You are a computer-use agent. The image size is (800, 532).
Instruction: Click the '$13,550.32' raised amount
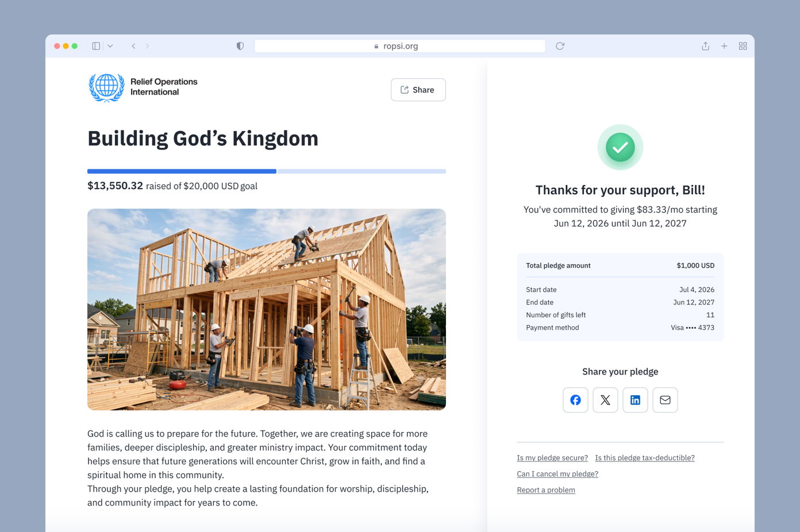[x=115, y=186]
